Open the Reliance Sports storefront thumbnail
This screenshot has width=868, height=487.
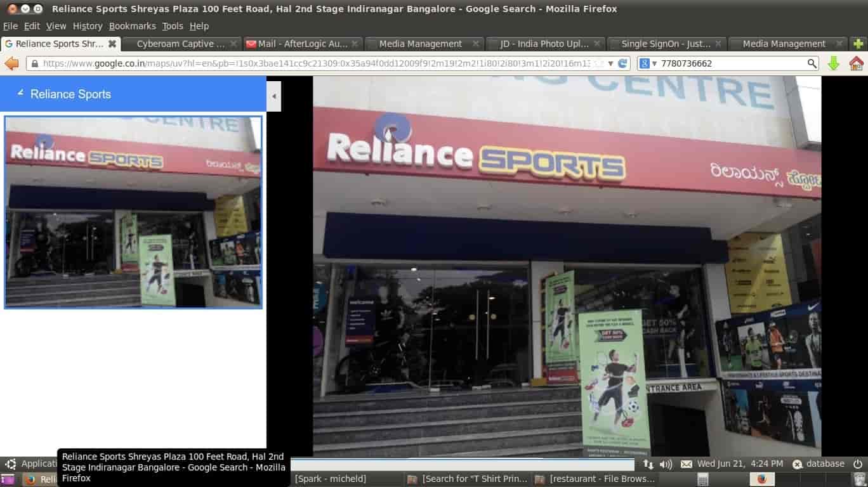click(133, 212)
